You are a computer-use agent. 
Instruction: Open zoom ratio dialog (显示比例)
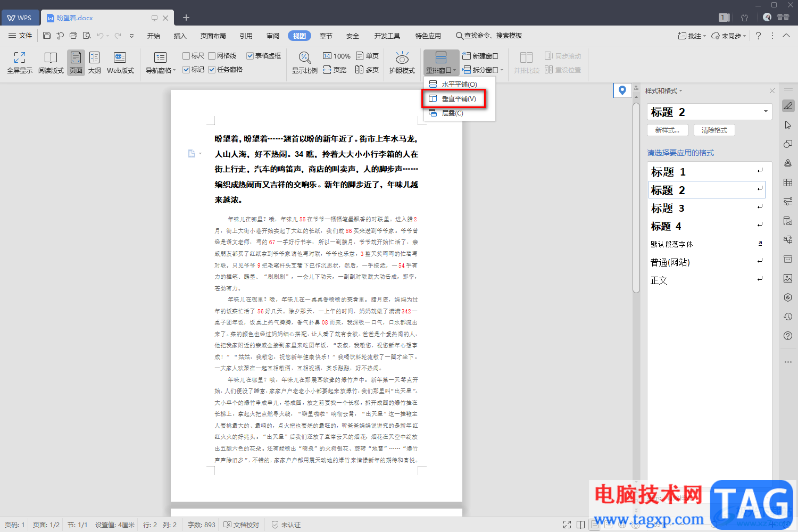[305, 63]
